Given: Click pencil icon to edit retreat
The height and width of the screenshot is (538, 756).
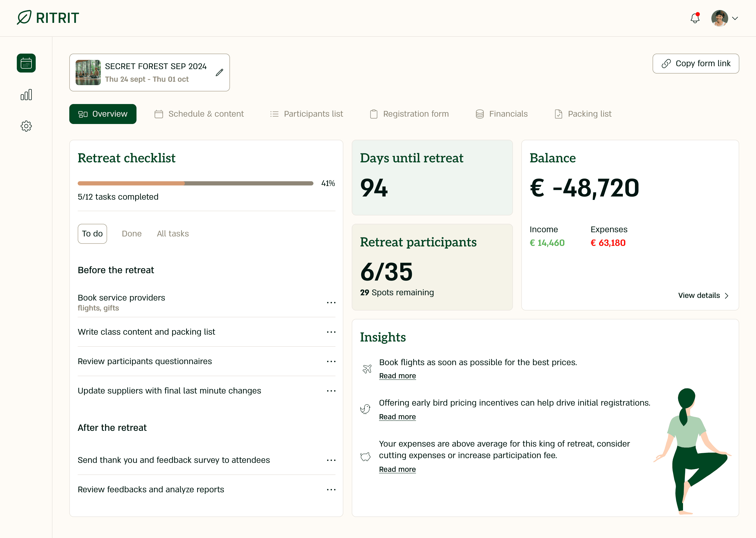Looking at the screenshot, I should pos(219,73).
